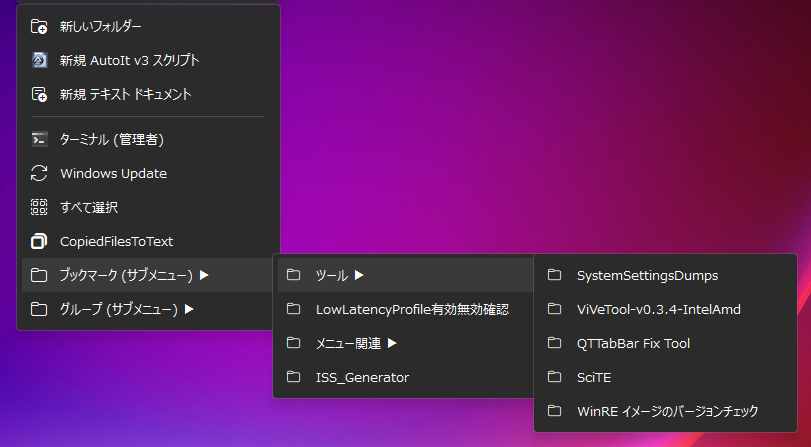Screen dimensions: 811x447
Task: Click the new folder icon beside 新しいフォルダー
Action: click(x=39, y=26)
